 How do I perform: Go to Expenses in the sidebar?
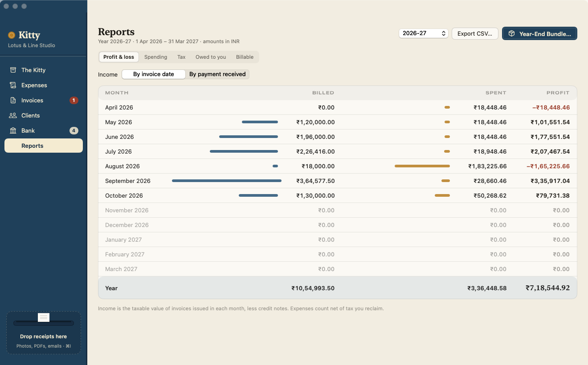[x=44, y=85]
